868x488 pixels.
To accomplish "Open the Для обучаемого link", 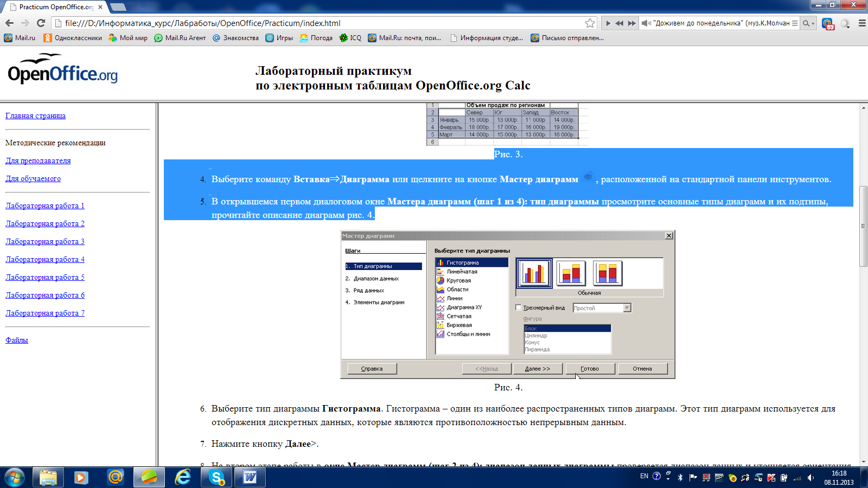I will coord(33,178).
